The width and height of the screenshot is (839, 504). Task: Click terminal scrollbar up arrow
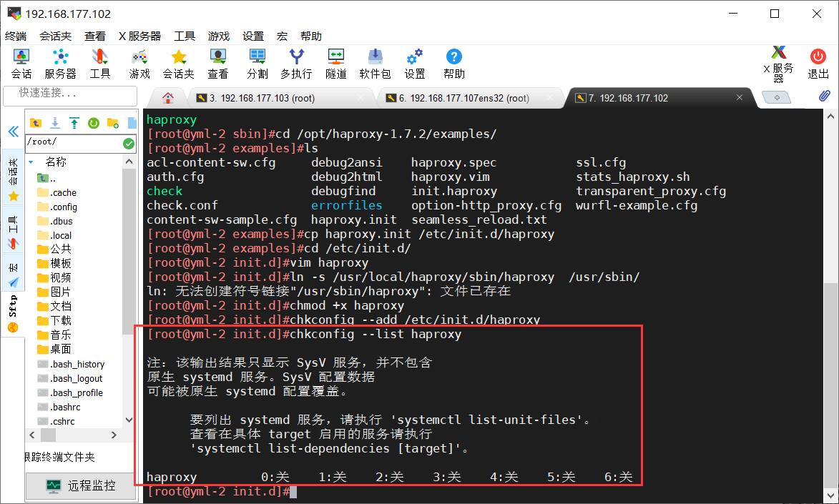coord(830,116)
